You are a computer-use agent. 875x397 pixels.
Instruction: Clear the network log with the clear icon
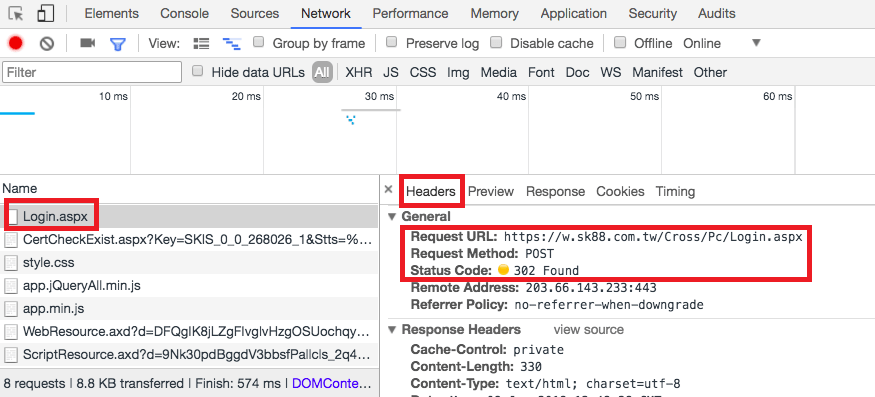47,43
